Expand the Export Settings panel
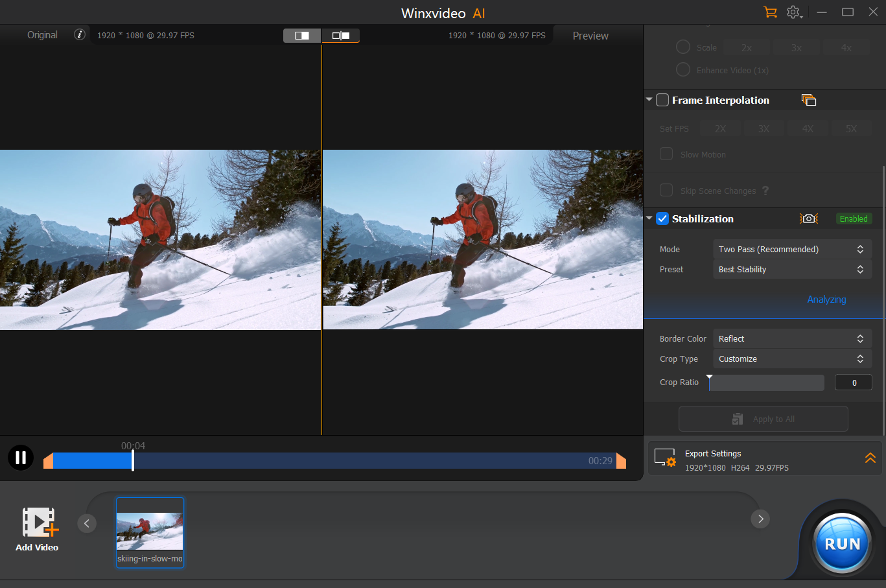The height and width of the screenshot is (588, 886). coord(870,458)
